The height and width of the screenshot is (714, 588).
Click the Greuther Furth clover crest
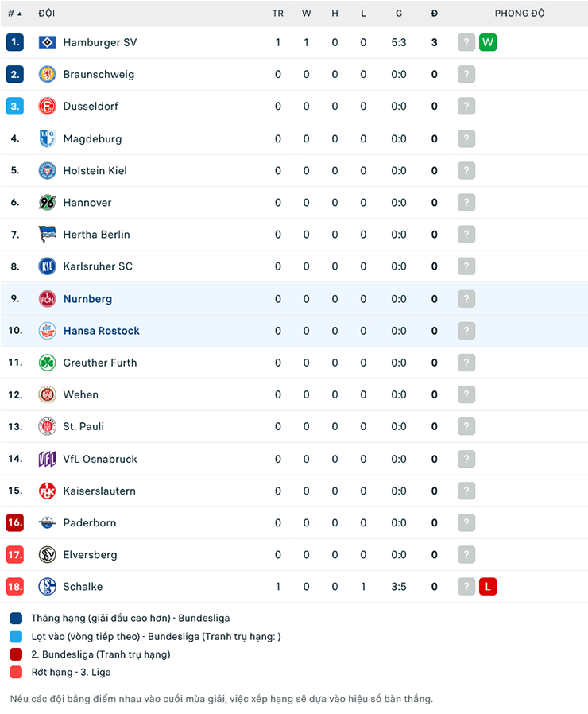[x=47, y=363]
